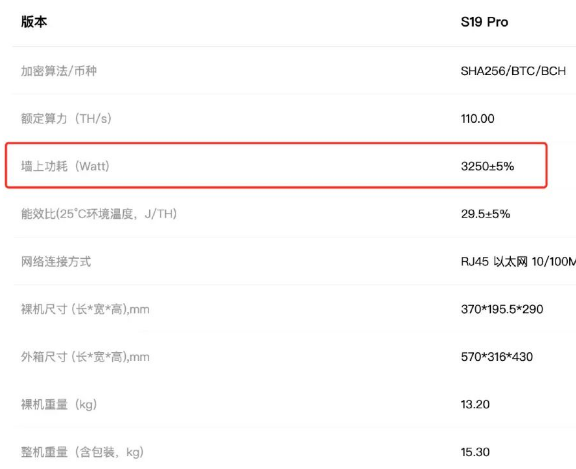The width and height of the screenshot is (576, 469).
Task: Click the 裸机重量 (kg) label
Action: tap(59, 404)
